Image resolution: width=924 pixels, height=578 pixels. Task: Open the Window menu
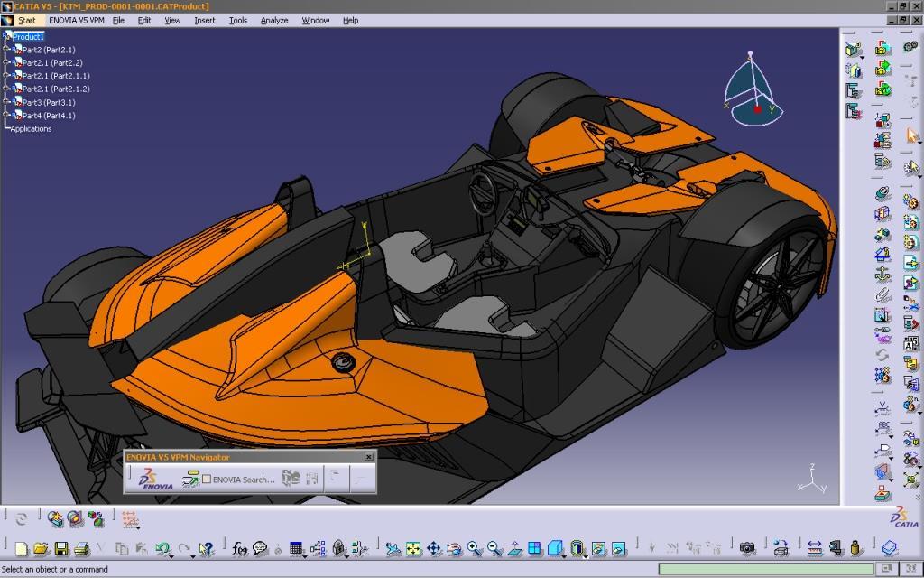click(315, 20)
